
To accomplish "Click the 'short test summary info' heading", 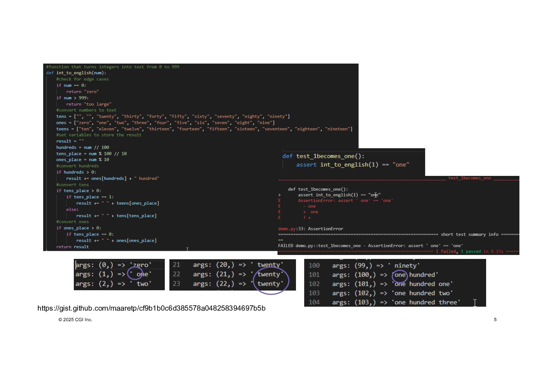I will 469,235.
